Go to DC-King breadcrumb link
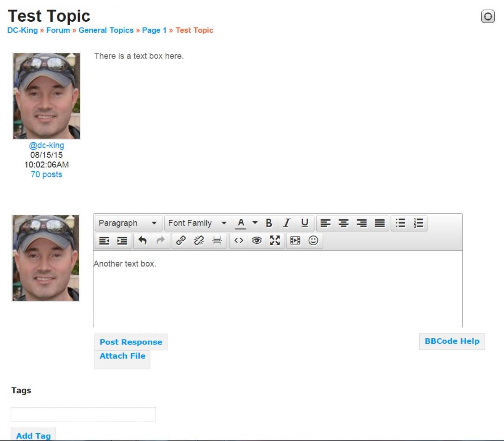 (x=22, y=30)
